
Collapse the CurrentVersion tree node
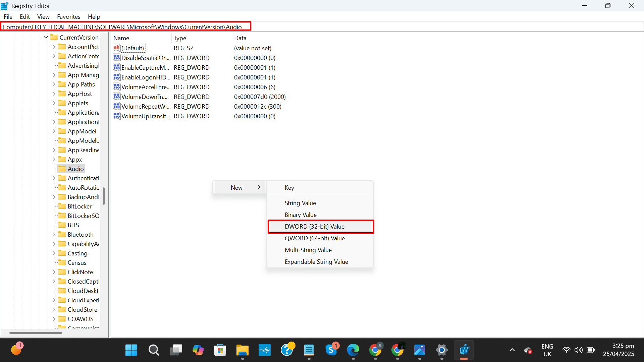pyautogui.click(x=46, y=37)
